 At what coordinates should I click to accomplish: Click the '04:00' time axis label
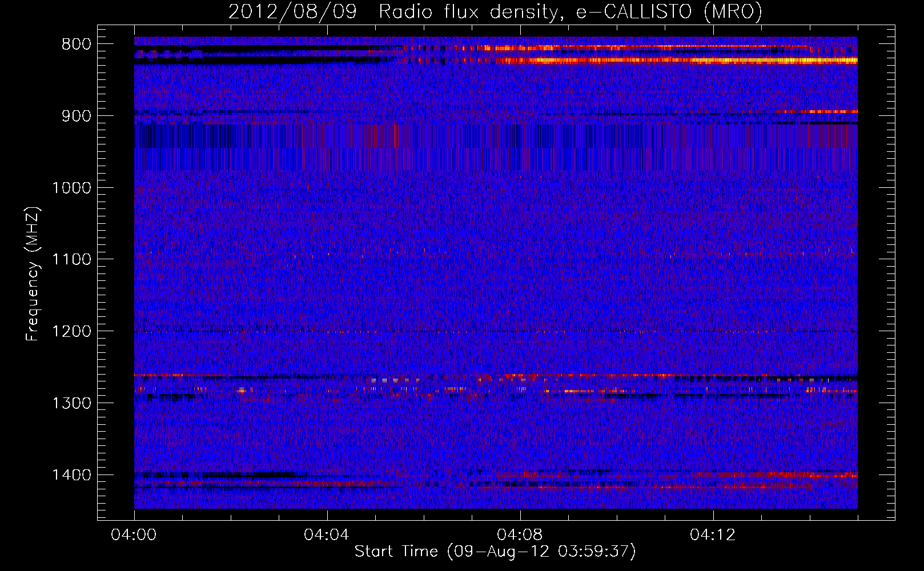(134, 535)
